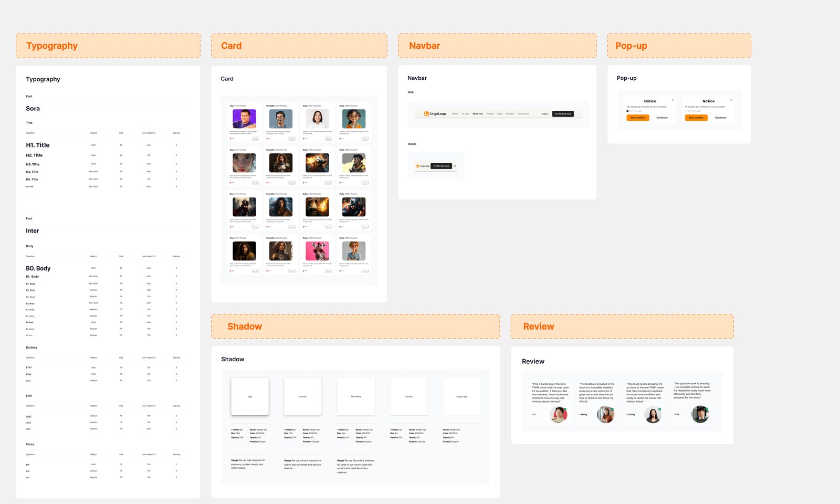Click Log in in the web navbar
The image size is (840, 504).
click(x=545, y=114)
